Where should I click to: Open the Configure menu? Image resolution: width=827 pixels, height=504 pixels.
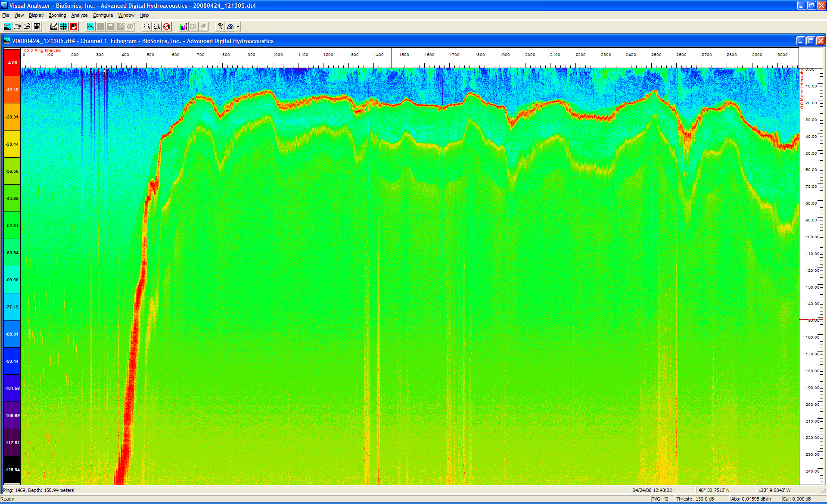103,15
